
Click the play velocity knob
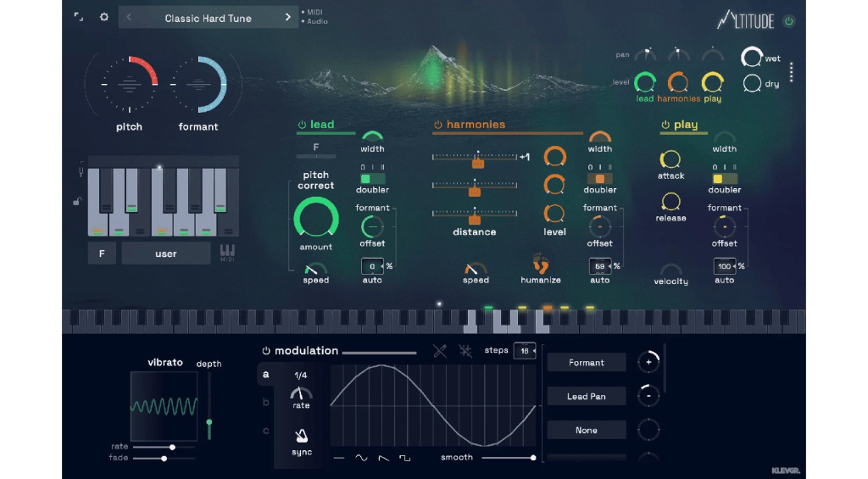pyautogui.click(x=670, y=269)
